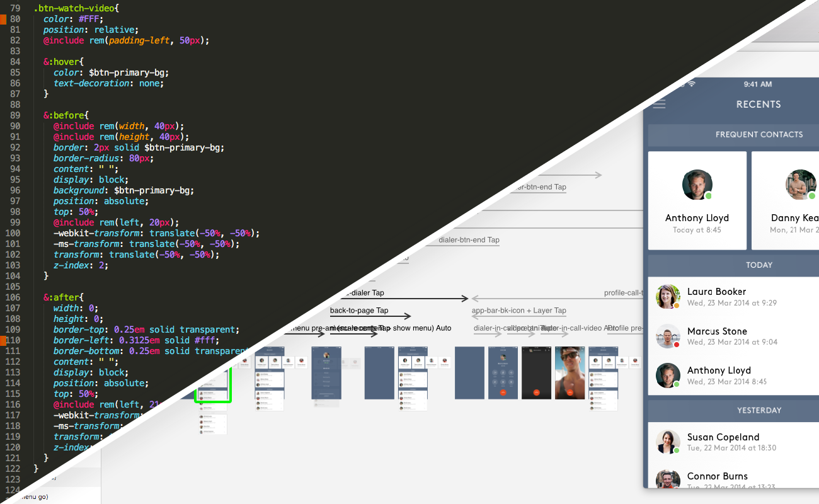Screen dimensions: 819x504
Task: Select the video call thumbnail with sunglasses man
Action: click(x=570, y=372)
